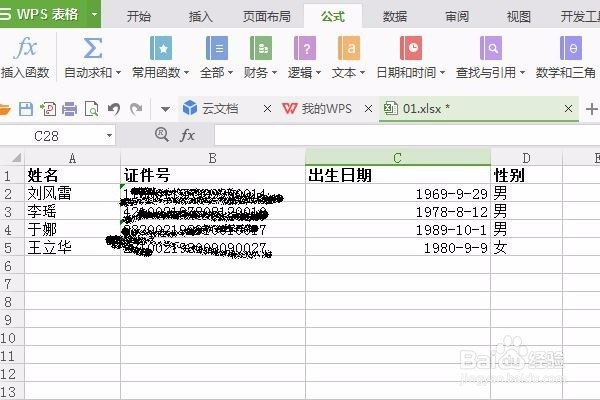This screenshot has height=400, width=600.
Task: Switch to the 视图 ribbon tab
Action: tap(518, 16)
